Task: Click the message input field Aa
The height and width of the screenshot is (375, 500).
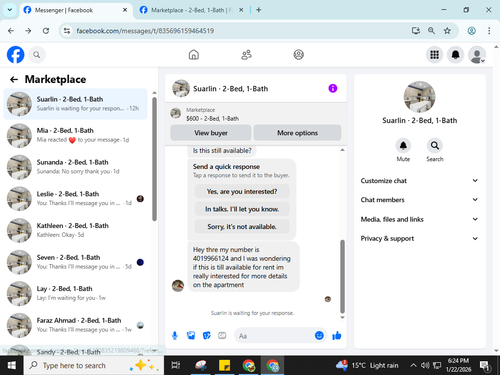Action: (x=275, y=336)
